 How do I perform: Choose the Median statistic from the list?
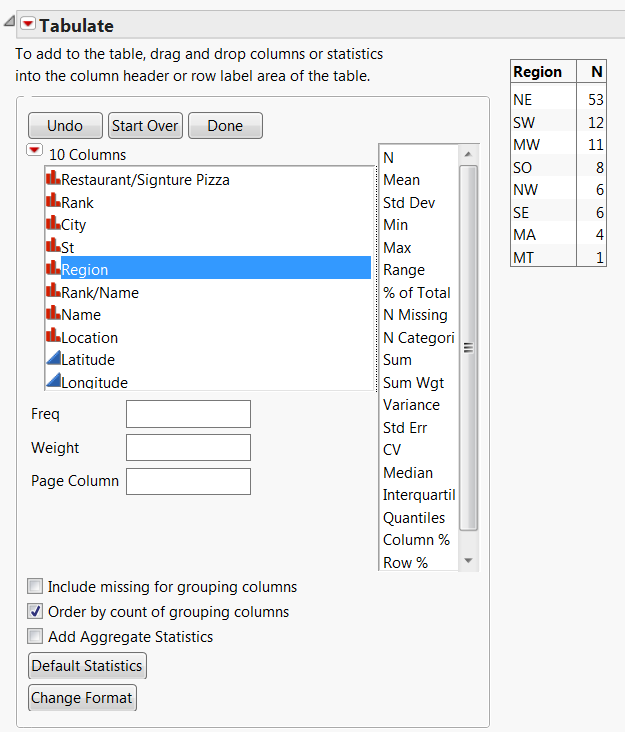click(x=408, y=472)
